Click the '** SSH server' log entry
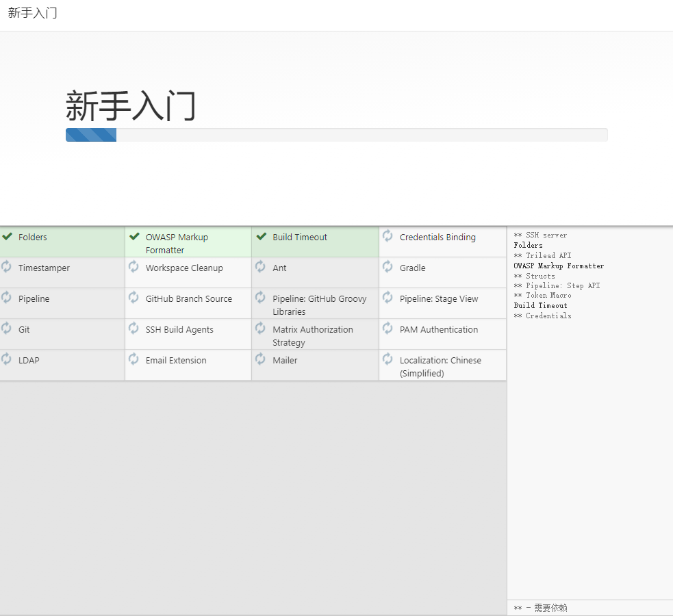The height and width of the screenshot is (616, 673). pyautogui.click(x=540, y=235)
